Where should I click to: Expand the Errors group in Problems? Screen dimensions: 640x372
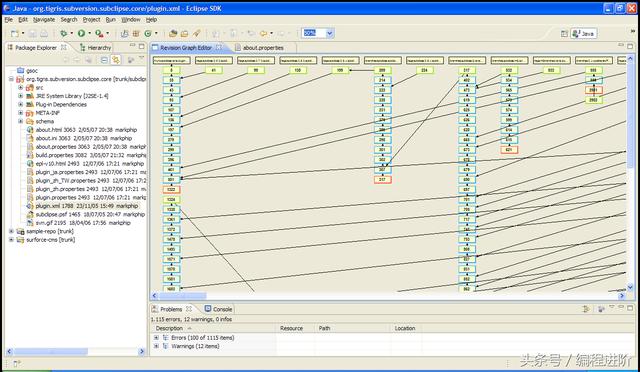click(x=156, y=338)
